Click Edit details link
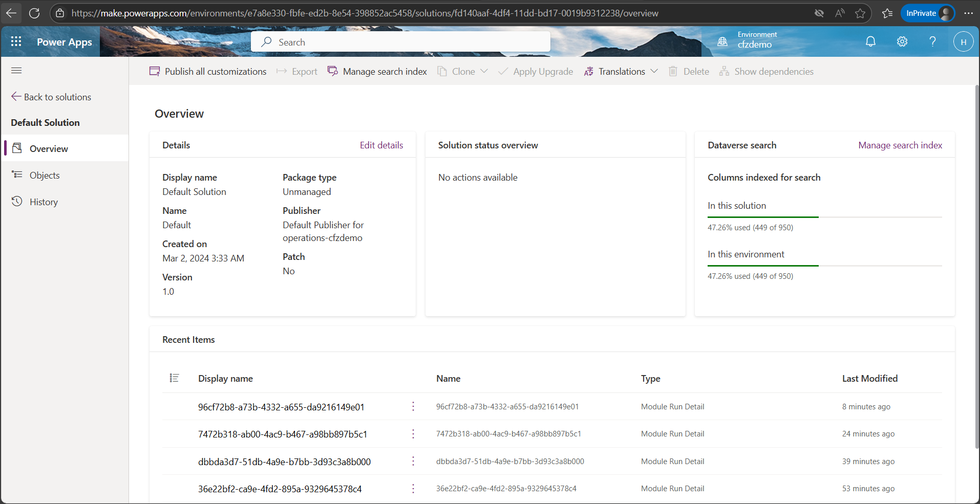 pos(381,145)
